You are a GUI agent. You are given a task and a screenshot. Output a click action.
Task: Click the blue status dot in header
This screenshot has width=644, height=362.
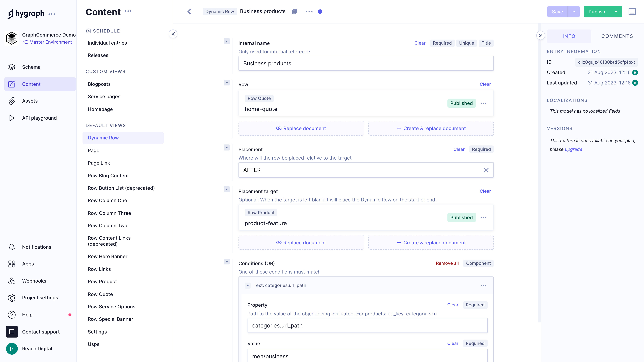(320, 12)
